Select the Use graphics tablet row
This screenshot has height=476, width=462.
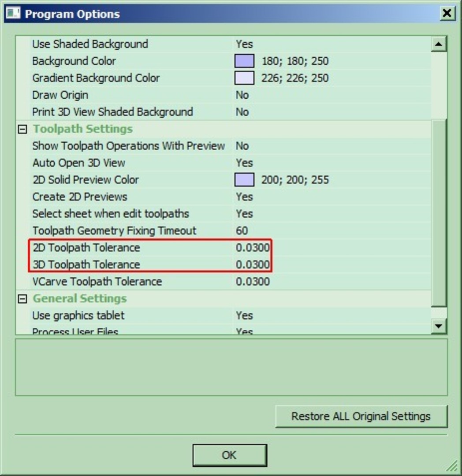(78, 316)
